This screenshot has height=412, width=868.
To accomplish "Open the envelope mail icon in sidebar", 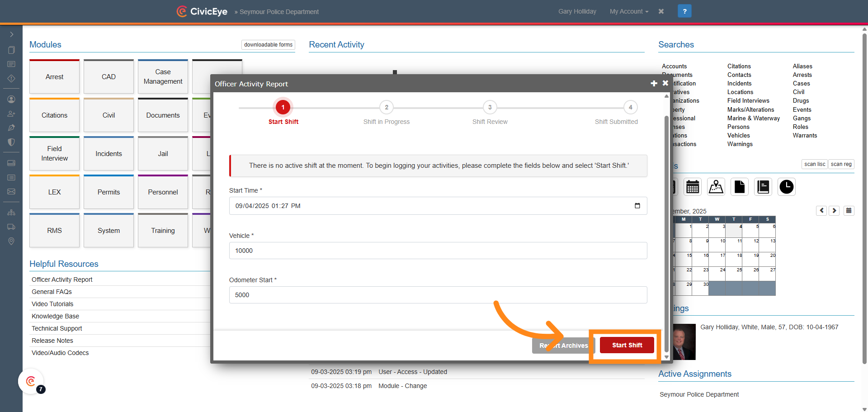I will pos(11,192).
